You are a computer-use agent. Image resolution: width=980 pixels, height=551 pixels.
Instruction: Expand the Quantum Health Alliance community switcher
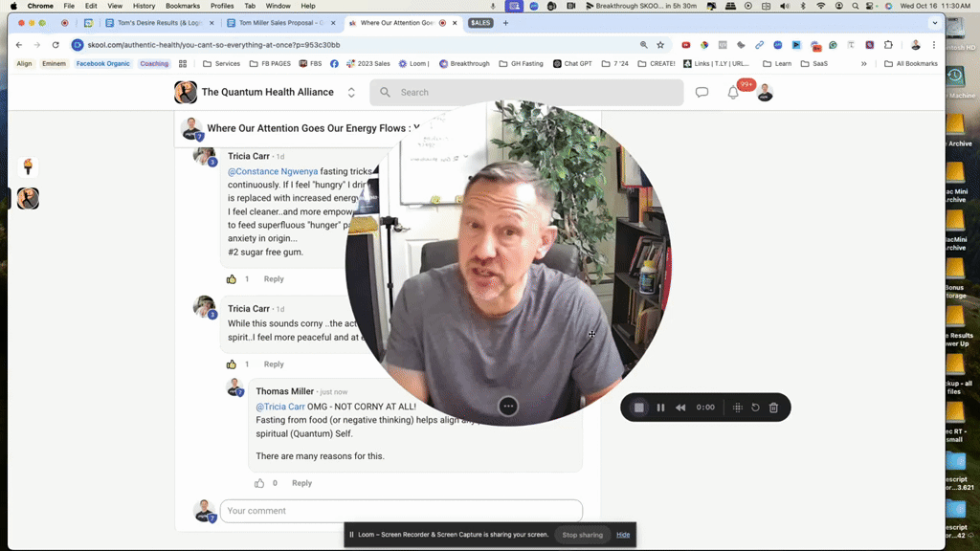pyautogui.click(x=351, y=93)
